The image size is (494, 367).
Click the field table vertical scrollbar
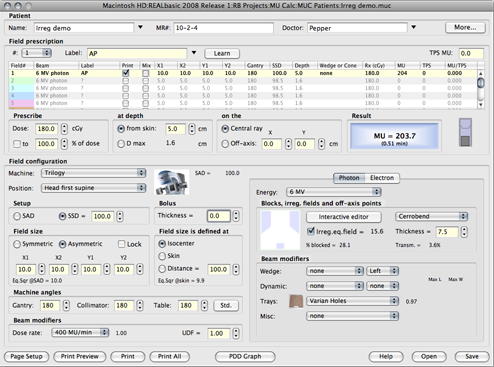pos(481,89)
